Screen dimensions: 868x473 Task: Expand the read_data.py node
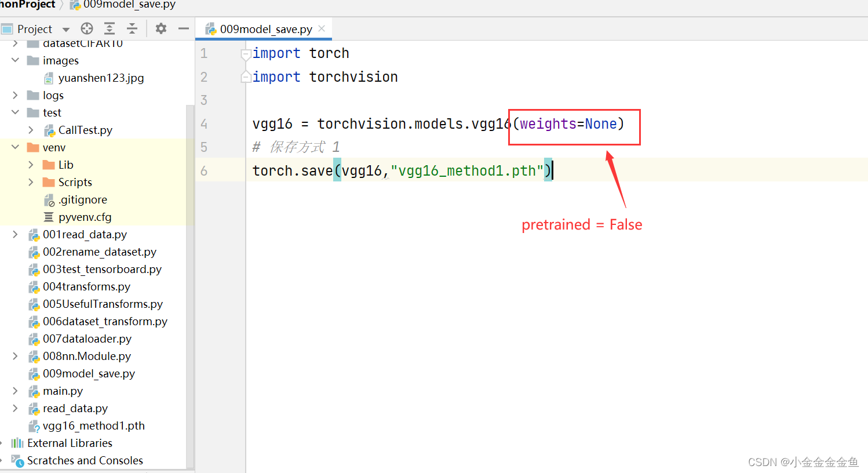[16, 408]
